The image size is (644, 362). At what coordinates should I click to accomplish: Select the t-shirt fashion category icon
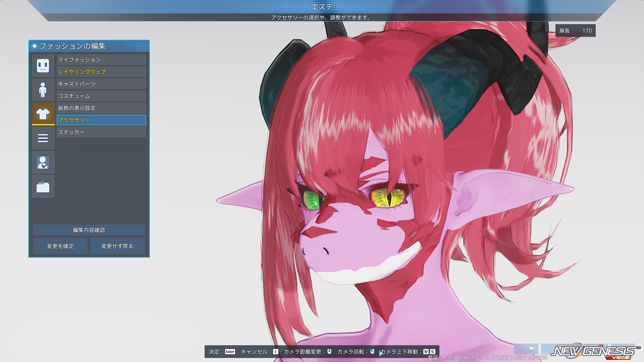point(43,114)
